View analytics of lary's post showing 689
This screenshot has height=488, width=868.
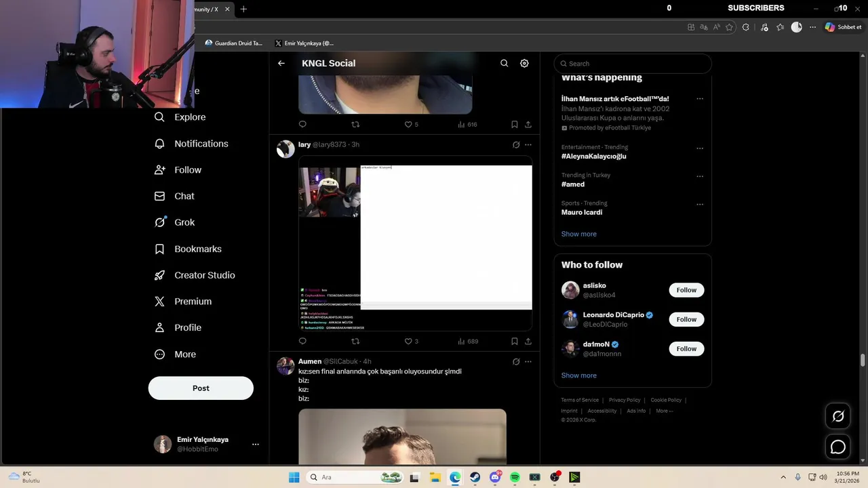coord(468,342)
